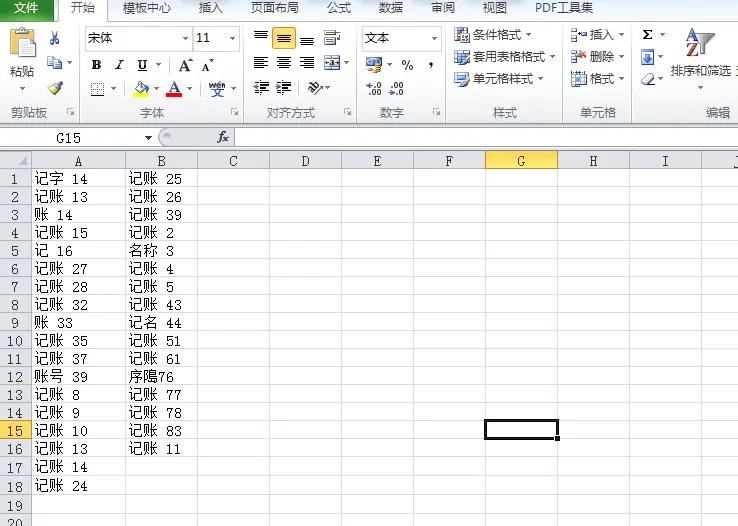Open 套用表格格式 table format
The height and width of the screenshot is (526, 738).
tap(505, 57)
